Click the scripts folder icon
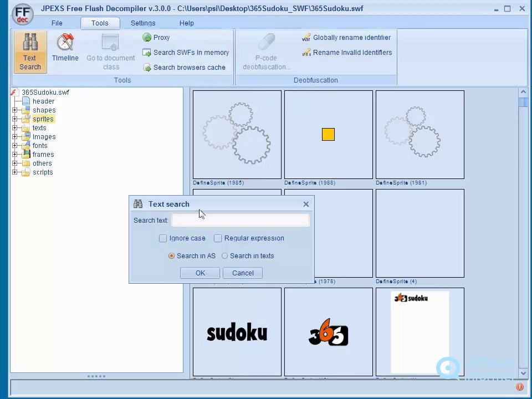Screen dimensions: 532x399 click(x=26, y=172)
